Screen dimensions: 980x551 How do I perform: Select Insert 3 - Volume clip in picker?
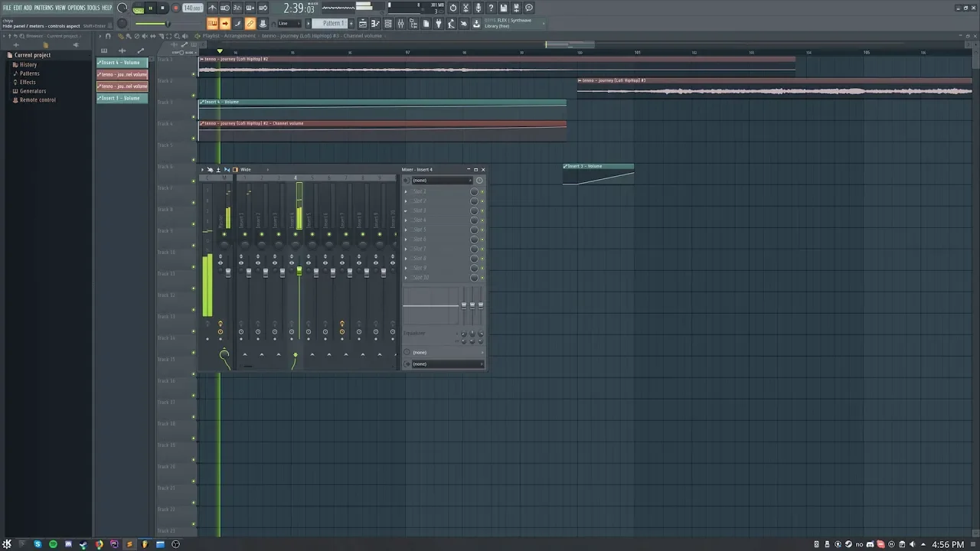point(122,98)
